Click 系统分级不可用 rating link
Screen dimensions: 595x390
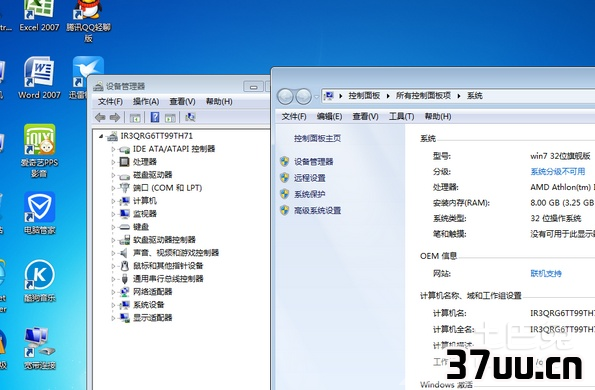click(x=557, y=172)
